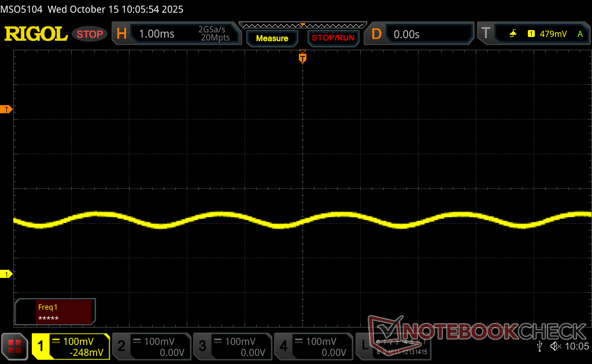Select the Freq1 measurement result box
The width and height of the screenshot is (592, 364).
click(55, 312)
